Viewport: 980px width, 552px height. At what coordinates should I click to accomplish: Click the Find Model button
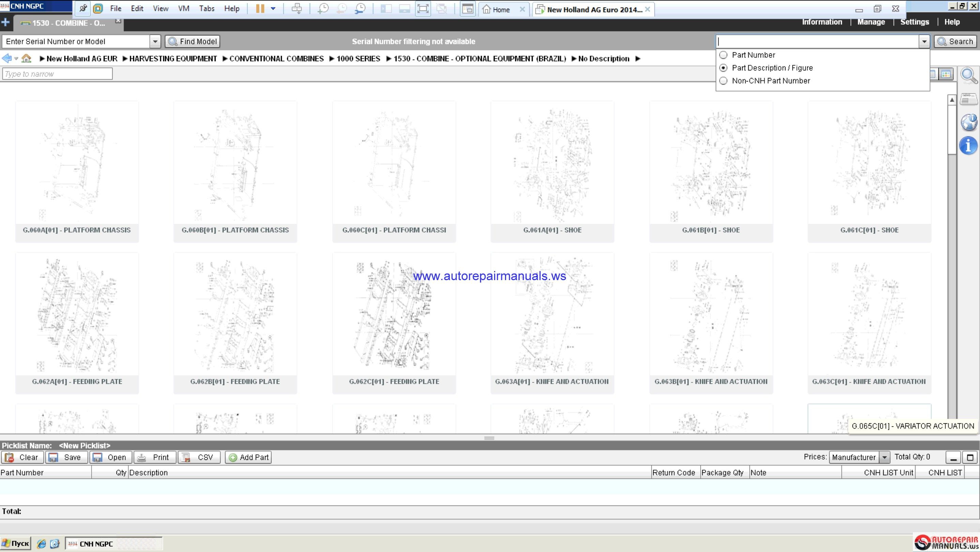click(x=193, y=42)
